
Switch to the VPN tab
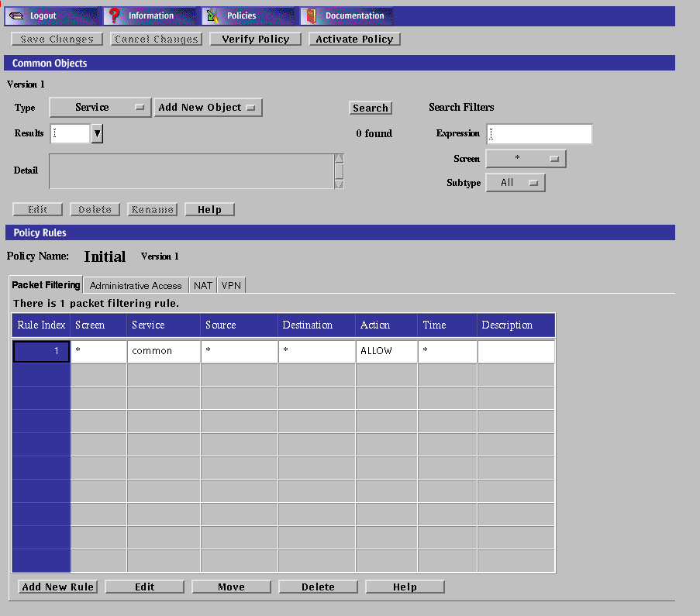pyautogui.click(x=231, y=286)
